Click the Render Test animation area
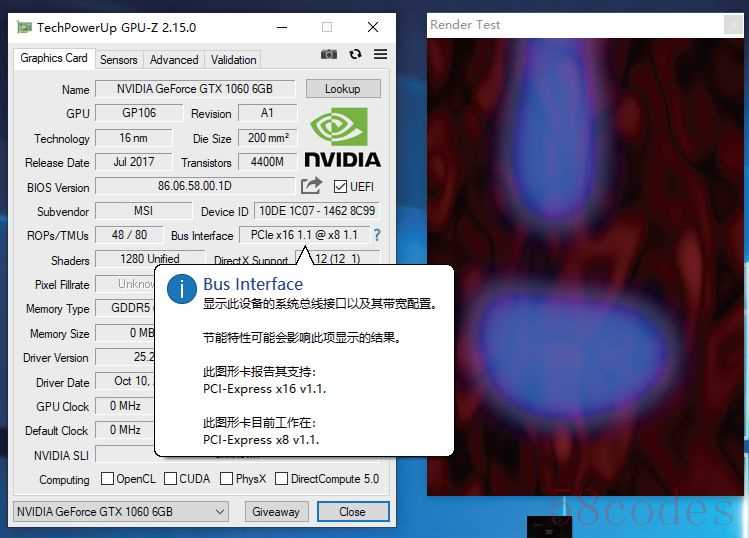Screen dimensions: 749x538 coord(585,267)
